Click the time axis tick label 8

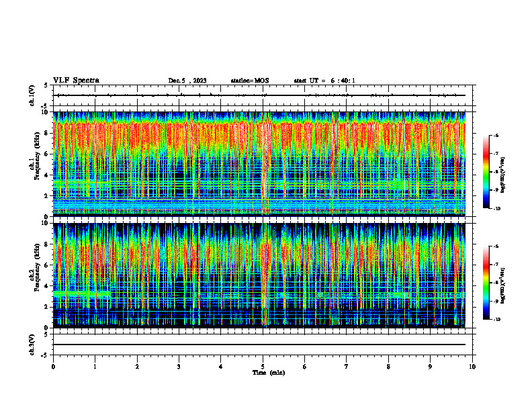pyautogui.click(x=388, y=367)
